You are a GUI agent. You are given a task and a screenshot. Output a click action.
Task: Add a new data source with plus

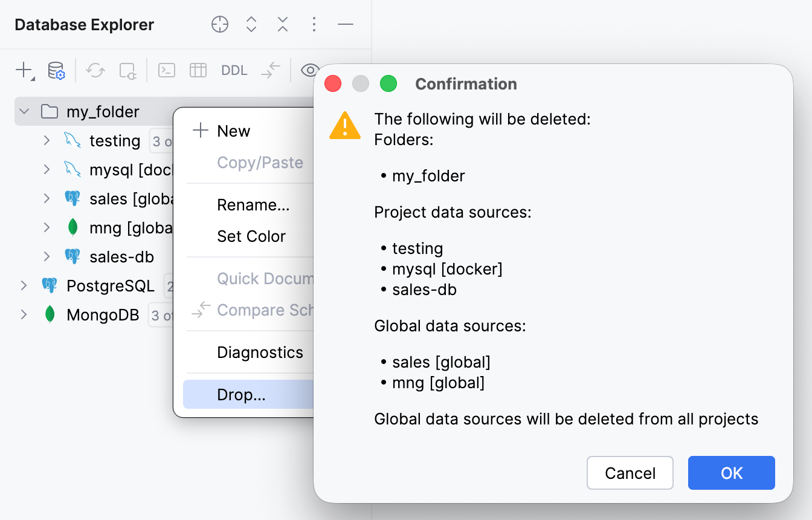point(24,70)
